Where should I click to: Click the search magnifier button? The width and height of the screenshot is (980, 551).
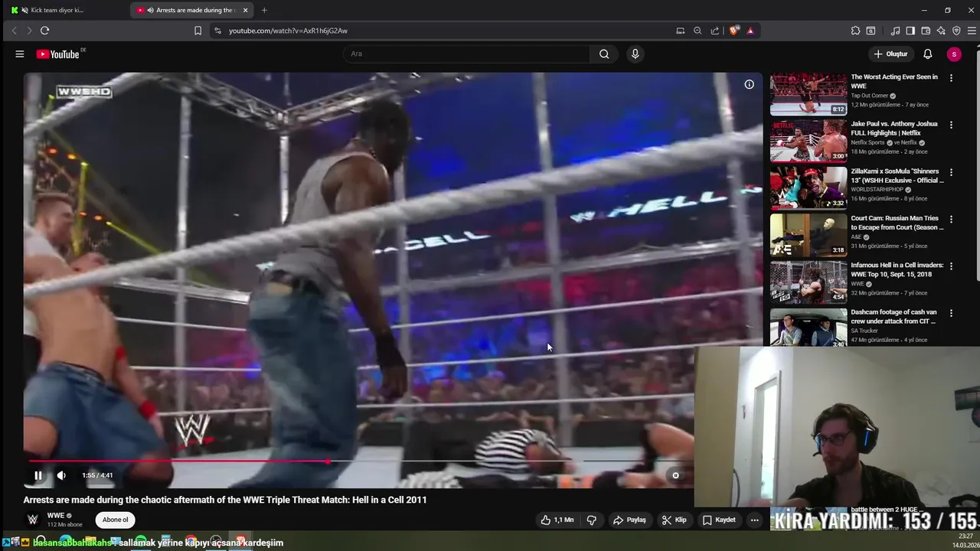coord(604,54)
